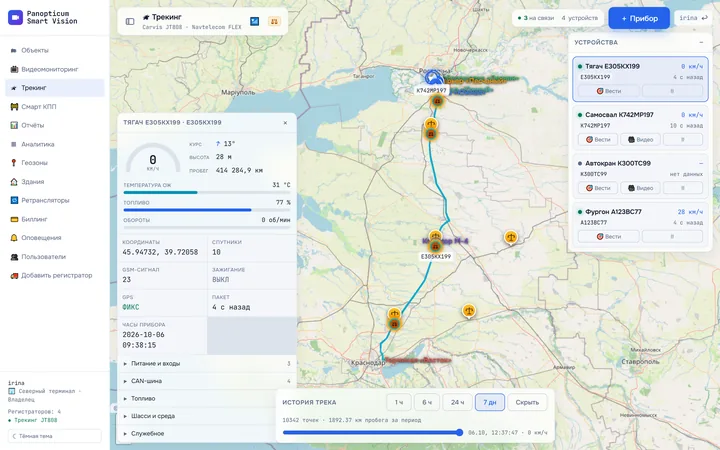Click the + Прибор button

click(x=639, y=18)
